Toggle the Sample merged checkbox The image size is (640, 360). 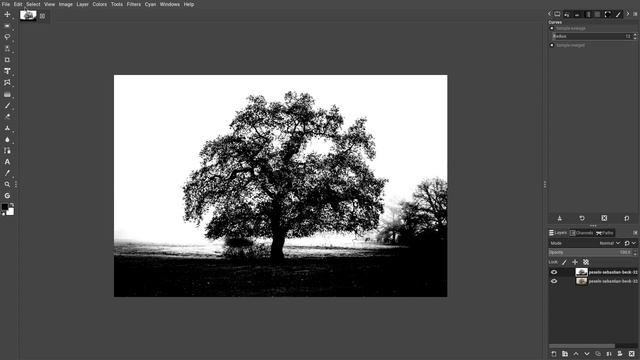552,45
